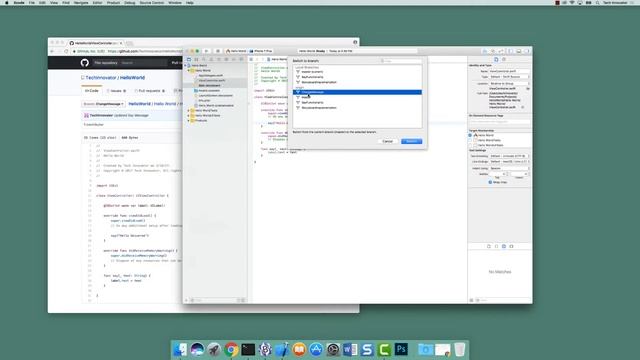Image resolution: width=640 pixels, height=360 pixels.
Task: Open the Product menu in menu bar
Action: coord(113,3)
